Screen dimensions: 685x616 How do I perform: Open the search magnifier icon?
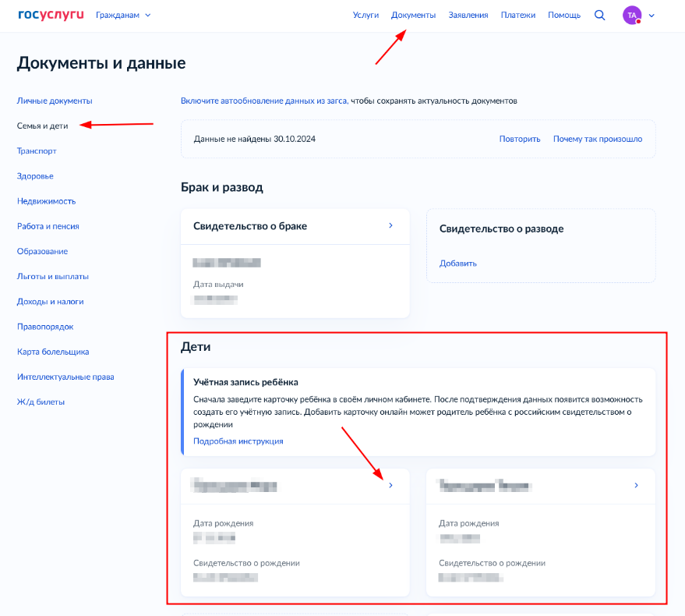[599, 15]
